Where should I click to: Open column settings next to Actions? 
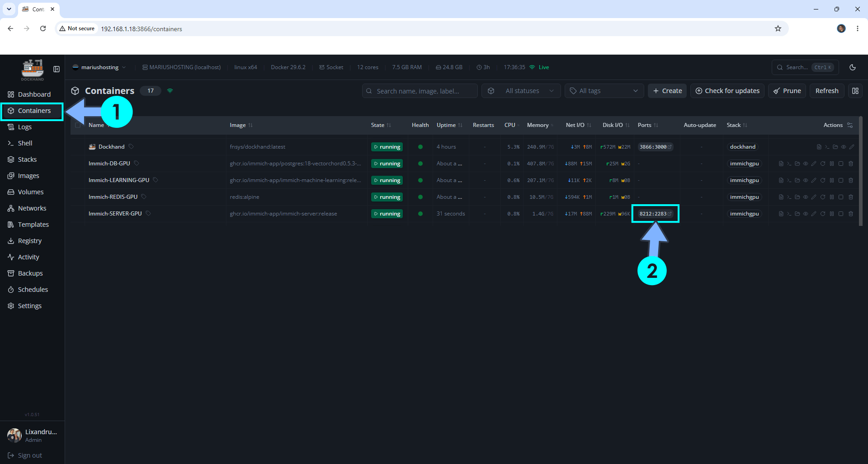click(850, 125)
